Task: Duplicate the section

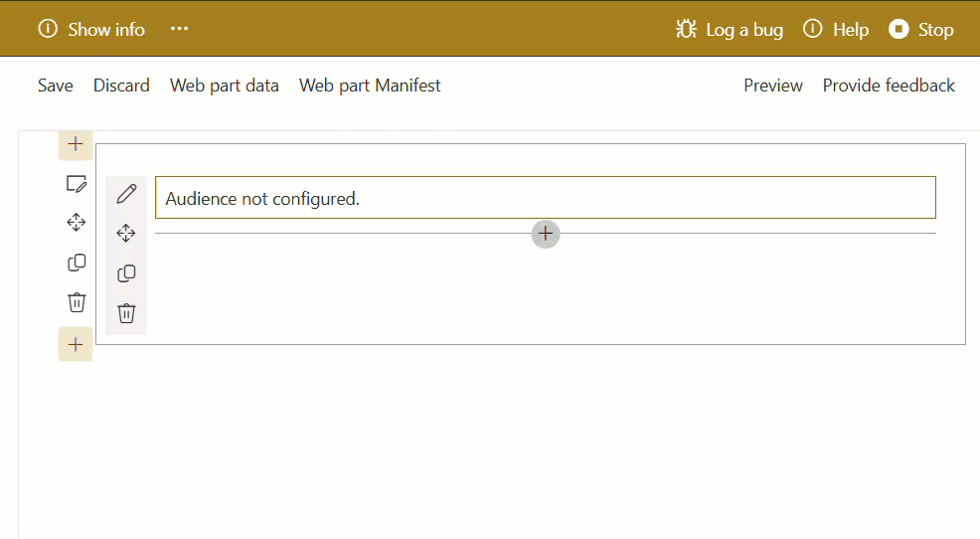Action: click(x=77, y=263)
